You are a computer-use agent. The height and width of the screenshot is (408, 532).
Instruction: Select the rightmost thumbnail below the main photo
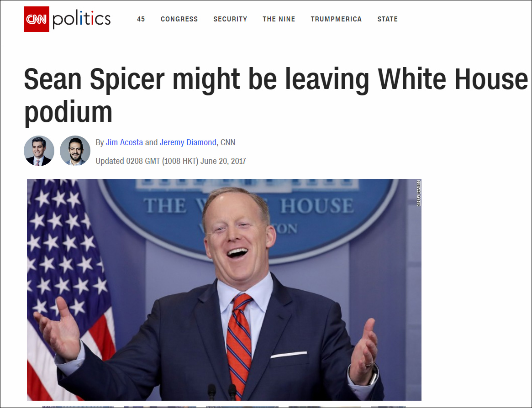coord(388,407)
